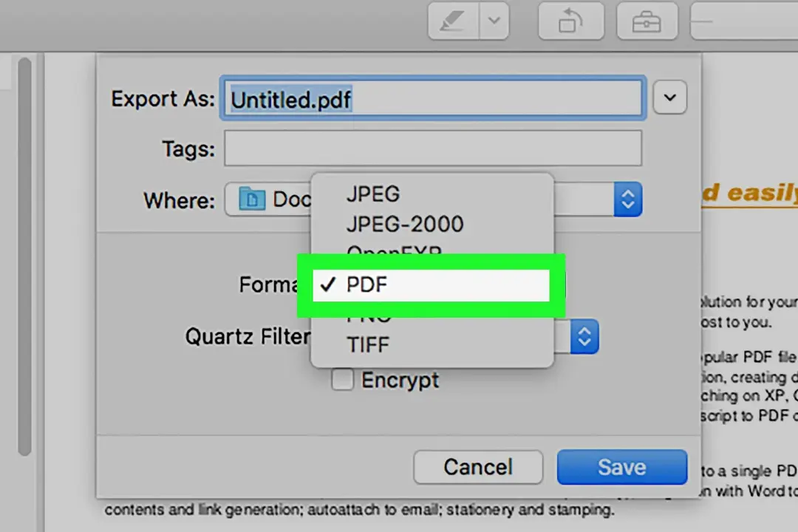Click the sidebar vertical scrollbar
Image resolution: width=798 pixels, height=532 pixels.
coord(24,257)
